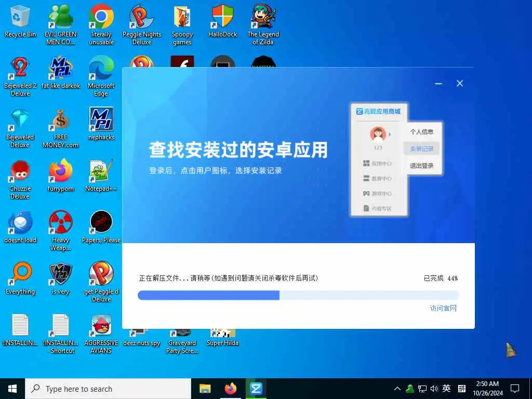Open the Super Hilda shortcut
The image size is (532, 399).
pos(222,338)
